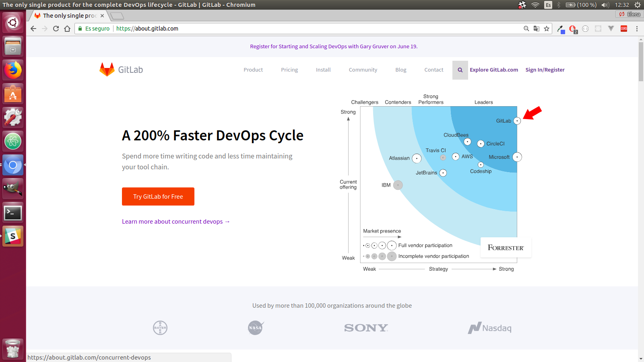Click Explore GitLab.com link
The width and height of the screenshot is (644, 362).
click(494, 70)
